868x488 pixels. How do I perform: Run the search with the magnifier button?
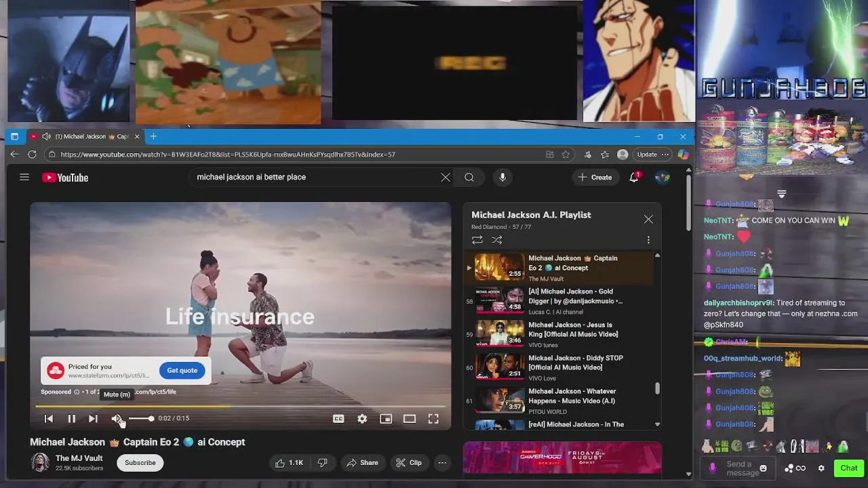point(469,177)
